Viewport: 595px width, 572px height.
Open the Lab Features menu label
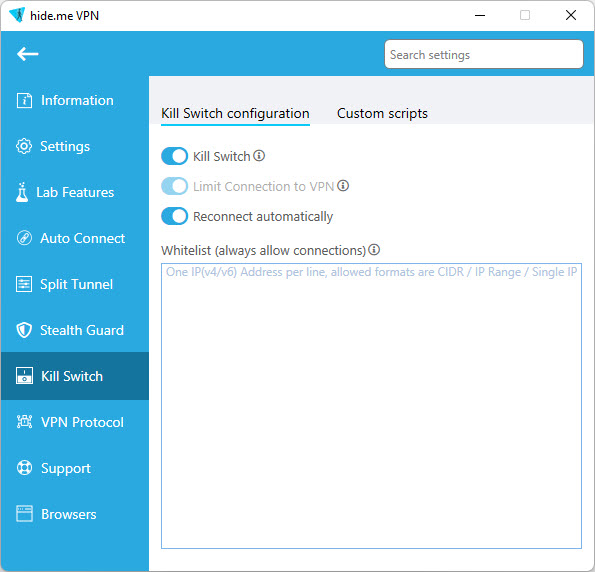(x=75, y=192)
